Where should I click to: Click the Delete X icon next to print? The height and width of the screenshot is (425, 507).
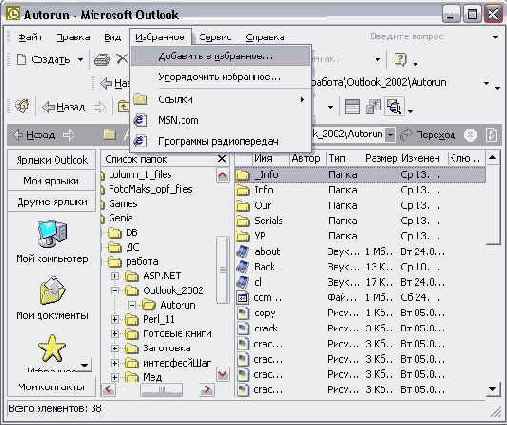tap(122, 59)
